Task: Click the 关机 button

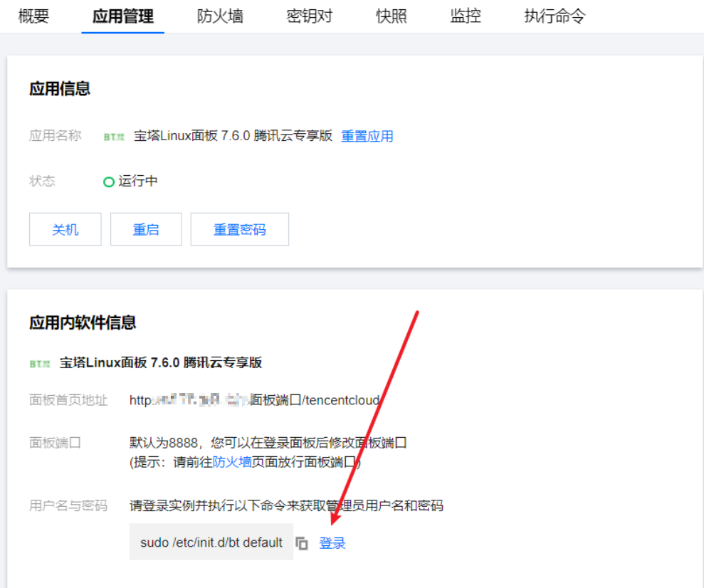Action: (x=65, y=229)
